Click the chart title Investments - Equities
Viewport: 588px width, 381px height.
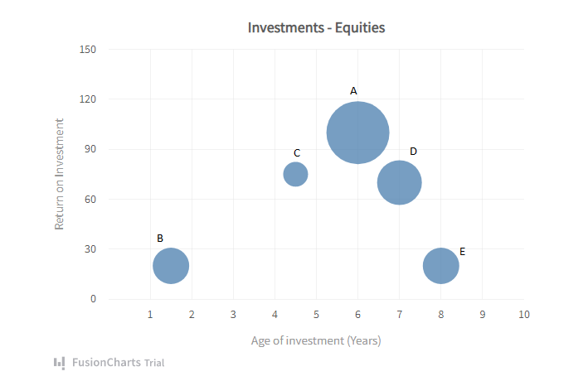coord(316,27)
